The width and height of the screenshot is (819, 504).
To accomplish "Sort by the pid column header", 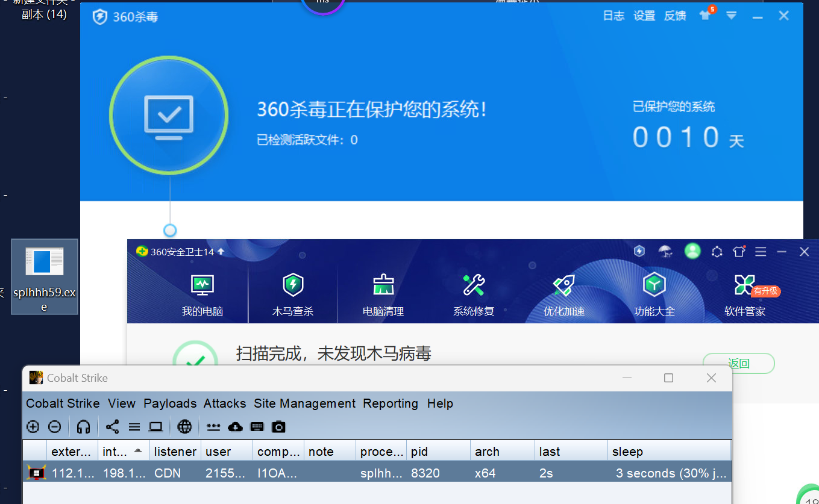I will (x=439, y=451).
